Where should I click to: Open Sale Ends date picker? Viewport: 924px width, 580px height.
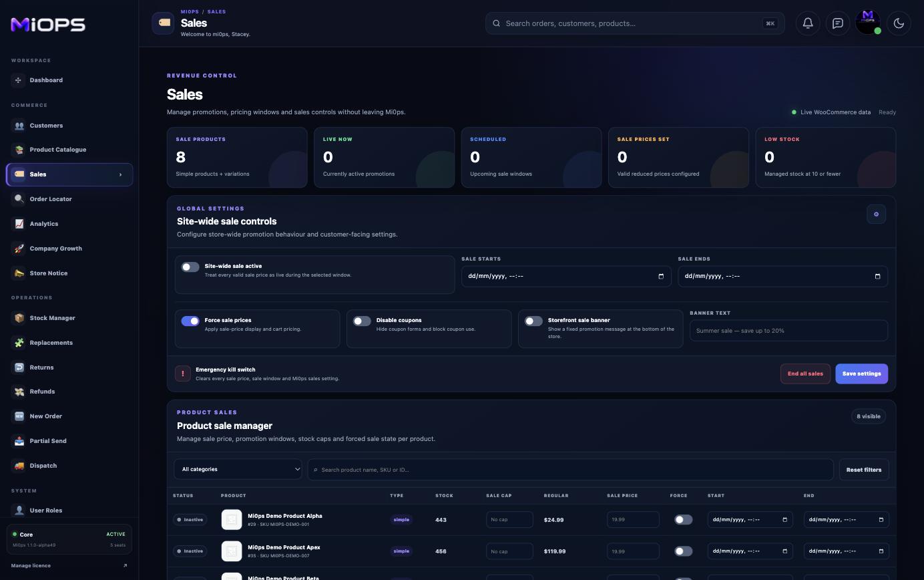click(x=877, y=276)
